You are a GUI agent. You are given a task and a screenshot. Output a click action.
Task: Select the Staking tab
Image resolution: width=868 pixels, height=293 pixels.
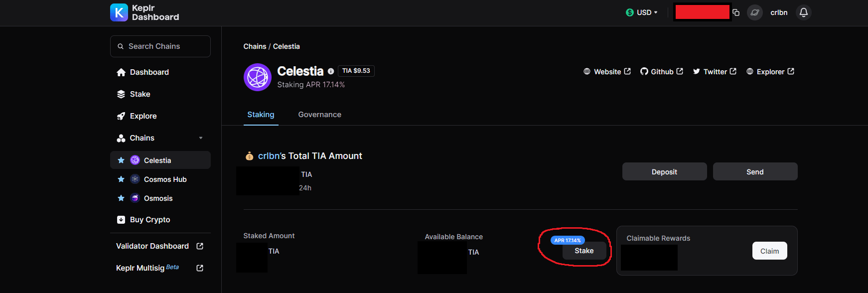[261, 115]
